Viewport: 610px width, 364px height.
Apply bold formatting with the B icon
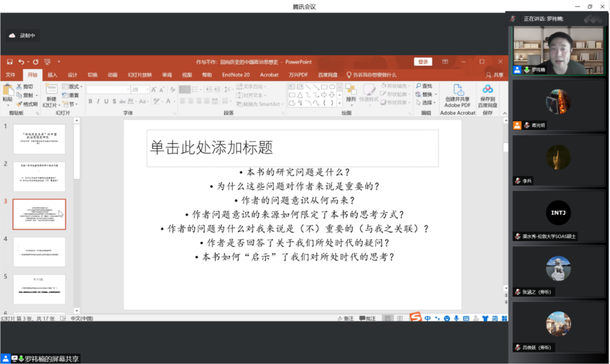[91, 101]
